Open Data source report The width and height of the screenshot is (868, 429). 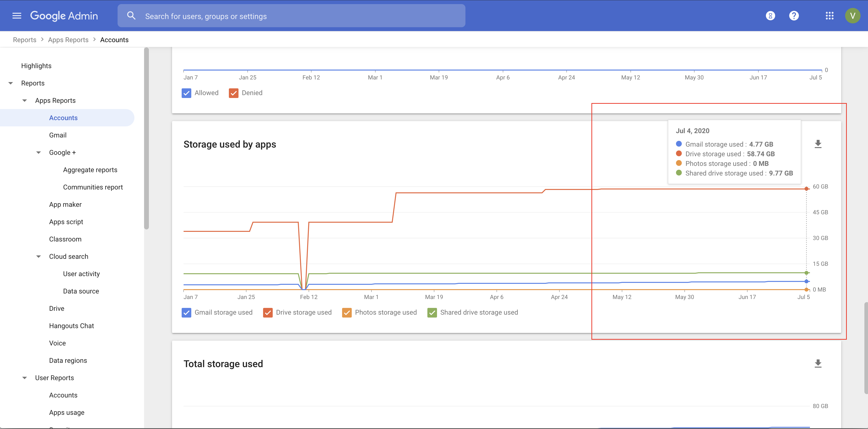coord(81,291)
